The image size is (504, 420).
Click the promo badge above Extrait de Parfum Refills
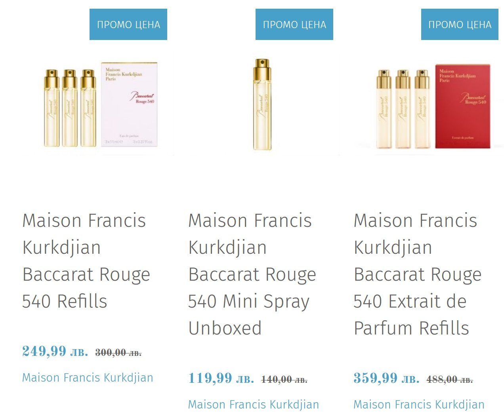click(x=460, y=25)
